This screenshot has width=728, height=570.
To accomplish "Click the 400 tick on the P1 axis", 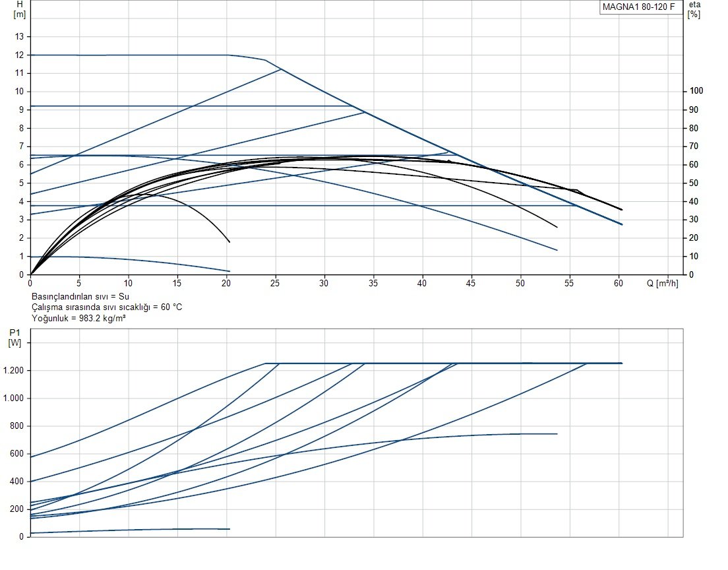I will pyautogui.click(x=16, y=482).
